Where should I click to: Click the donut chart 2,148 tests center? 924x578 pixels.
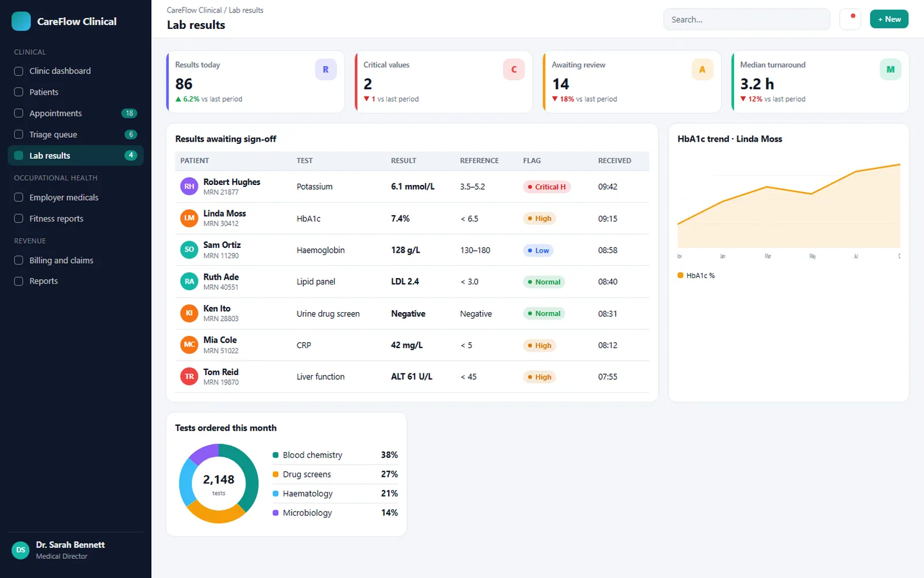(219, 484)
